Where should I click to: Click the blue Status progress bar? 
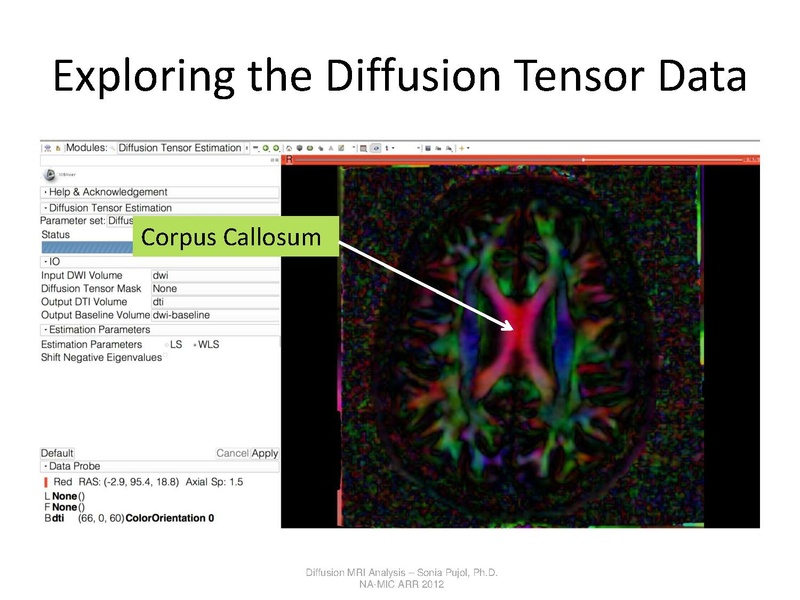click(x=87, y=247)
